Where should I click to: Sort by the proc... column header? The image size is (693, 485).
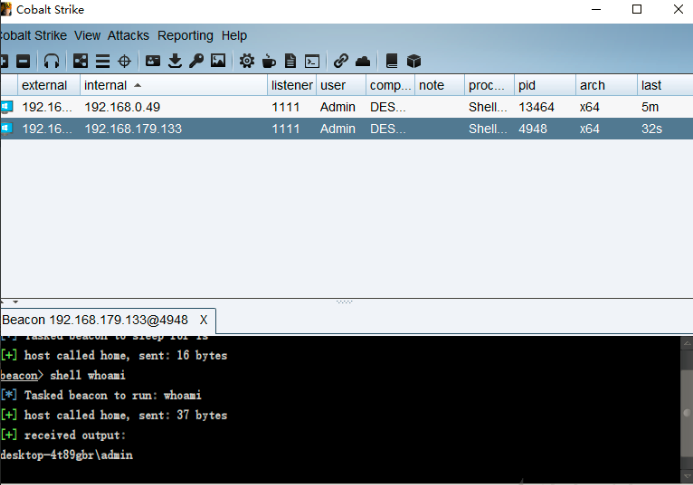[x=489, y=85]
